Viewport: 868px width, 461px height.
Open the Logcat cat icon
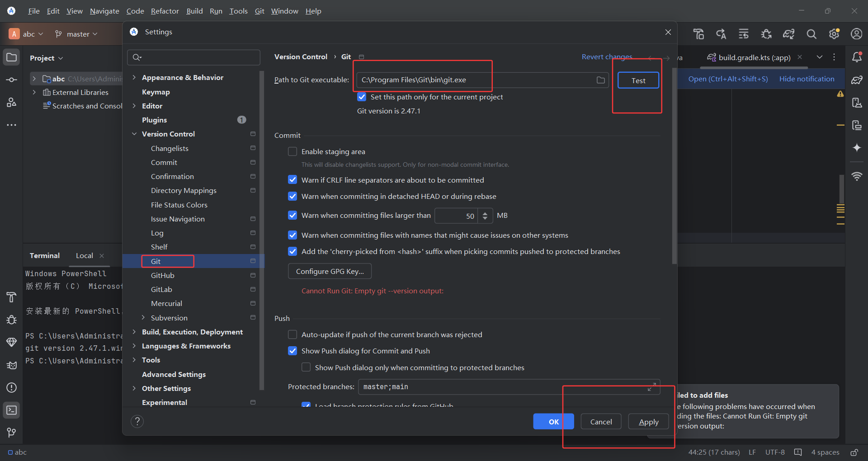(12, 365)
